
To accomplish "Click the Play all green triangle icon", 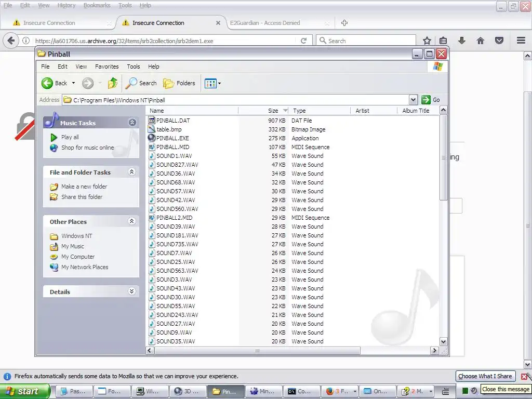I will [54, 137].
